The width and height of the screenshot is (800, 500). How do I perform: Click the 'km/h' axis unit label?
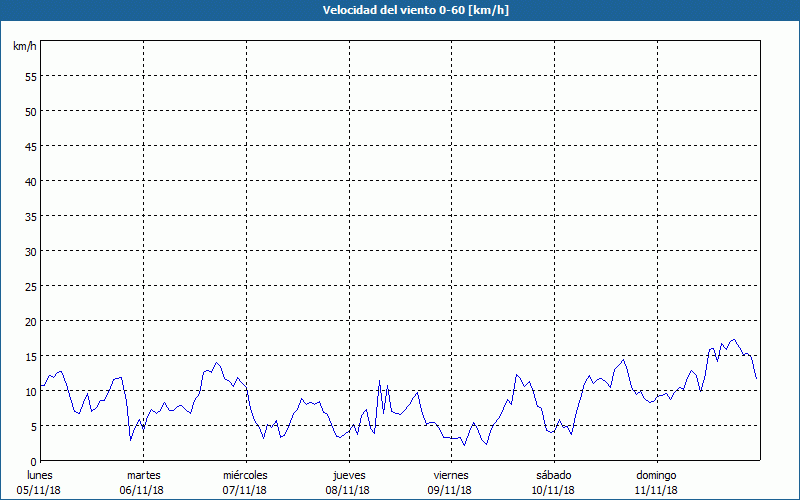pyautogui.click(x=24, y=46)
